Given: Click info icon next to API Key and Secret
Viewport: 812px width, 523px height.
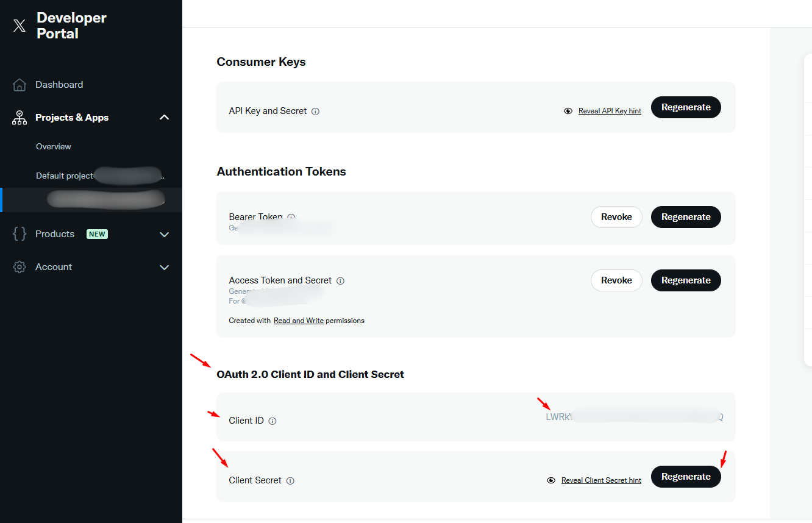Looking at the screenshot, I should (315, 112).
